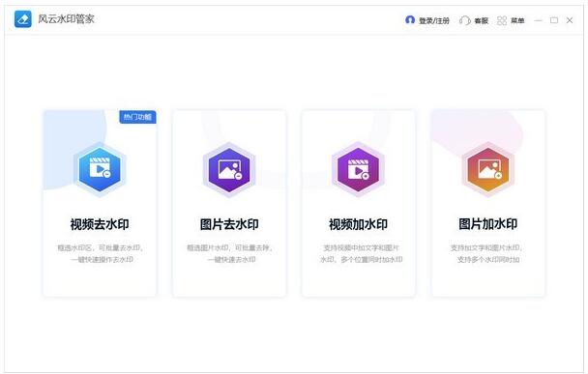Image resolution: width=588 pixels, height=374 pixels.
Task: Open the 视频加水印 hexagon icon
Action: (358, 170)
